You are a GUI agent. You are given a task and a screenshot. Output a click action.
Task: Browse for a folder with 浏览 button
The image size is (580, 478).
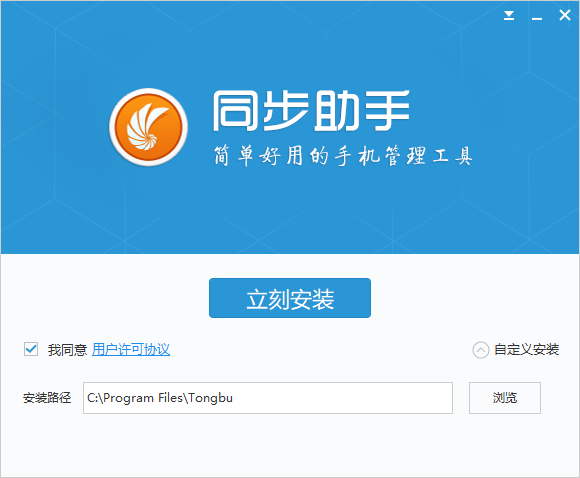(505, 398)
